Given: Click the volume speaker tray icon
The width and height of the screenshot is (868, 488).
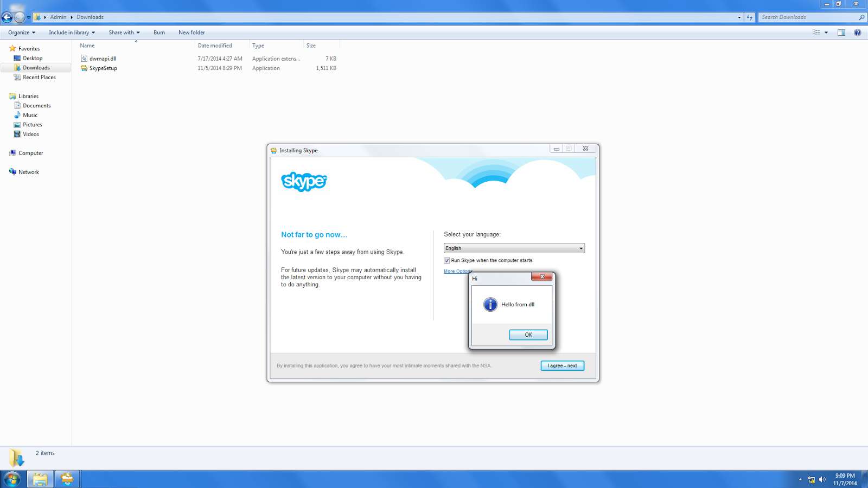Looking at the screenshot, I should [x=822, y=479].
